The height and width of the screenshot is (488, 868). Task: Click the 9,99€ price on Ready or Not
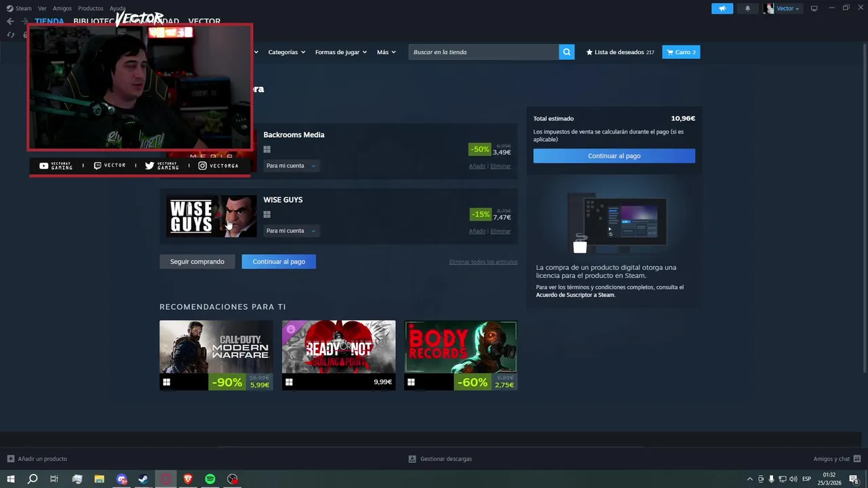[x=382, y=382]
